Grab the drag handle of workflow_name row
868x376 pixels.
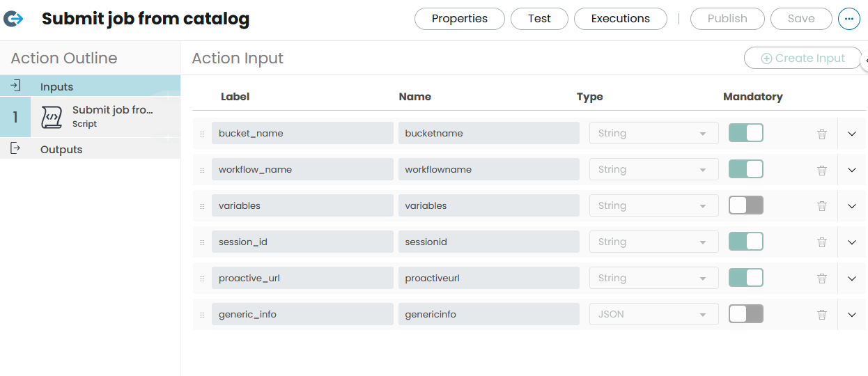(202, 170)
